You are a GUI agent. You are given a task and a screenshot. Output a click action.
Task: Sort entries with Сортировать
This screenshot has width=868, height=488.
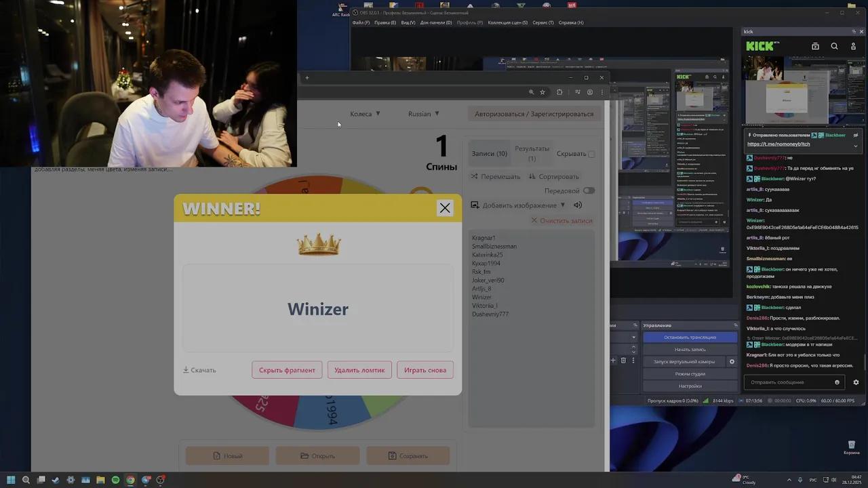coord(553,176)
